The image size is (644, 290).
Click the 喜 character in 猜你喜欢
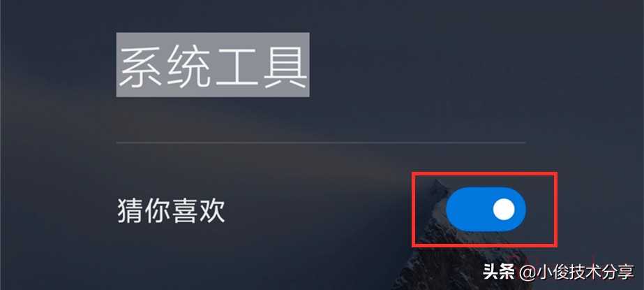(185, 210)
